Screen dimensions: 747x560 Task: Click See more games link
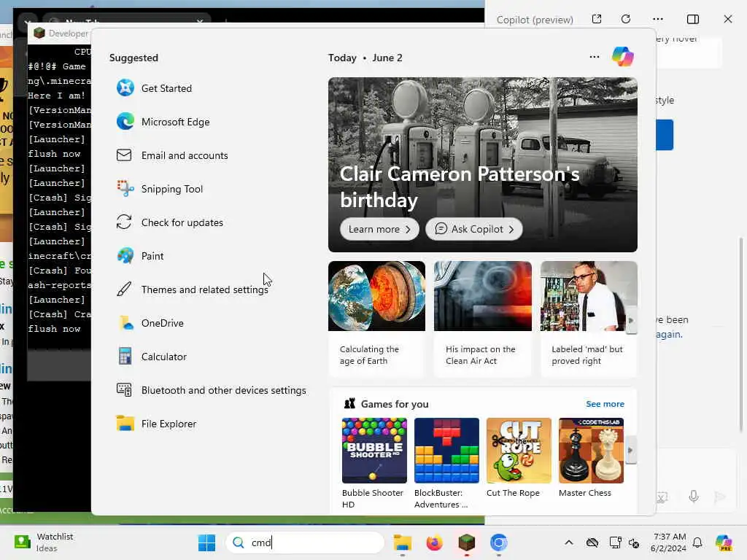[605, 404]
